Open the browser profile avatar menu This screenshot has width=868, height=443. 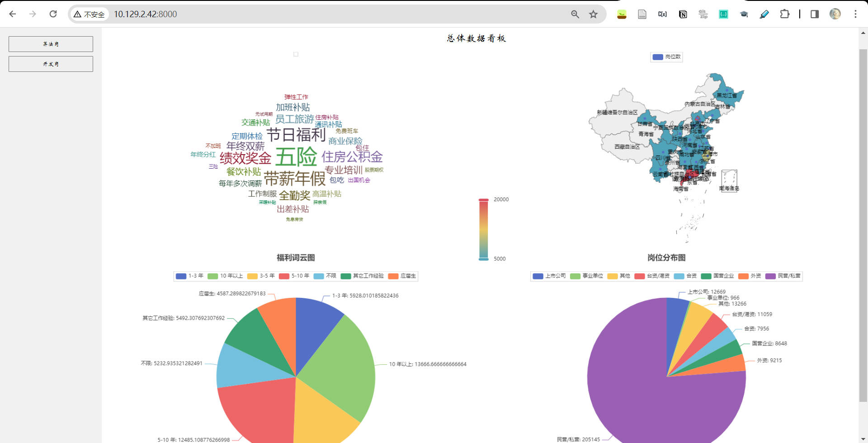(835, 14)
